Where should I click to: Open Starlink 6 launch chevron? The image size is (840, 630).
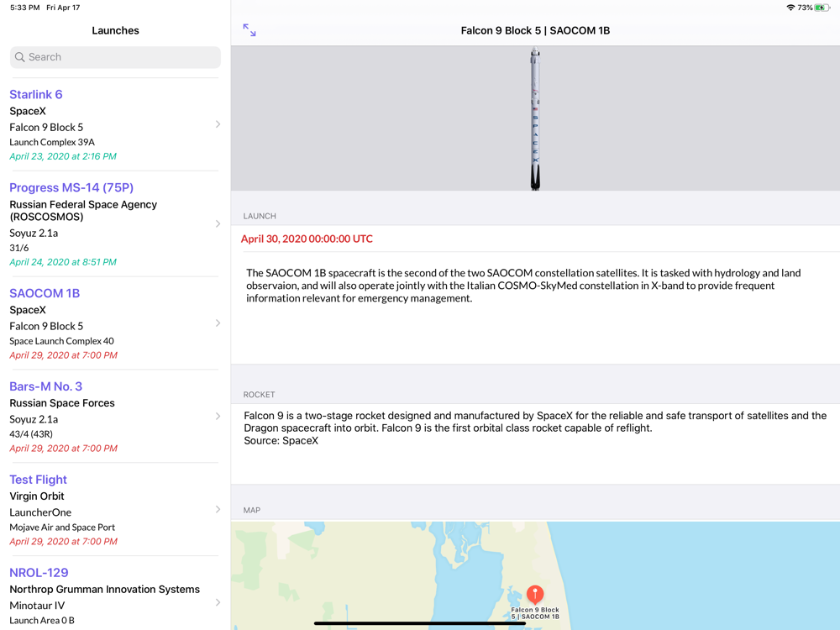[x=218, y=124]
